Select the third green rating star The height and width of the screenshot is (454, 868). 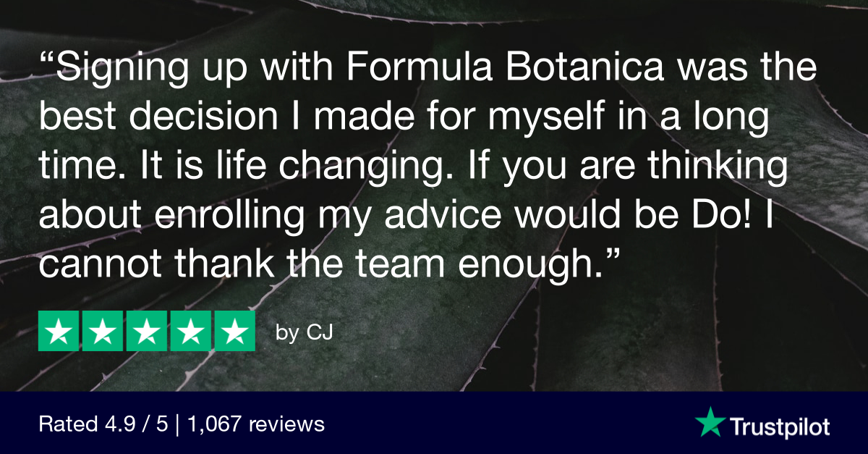coord(147,333)
